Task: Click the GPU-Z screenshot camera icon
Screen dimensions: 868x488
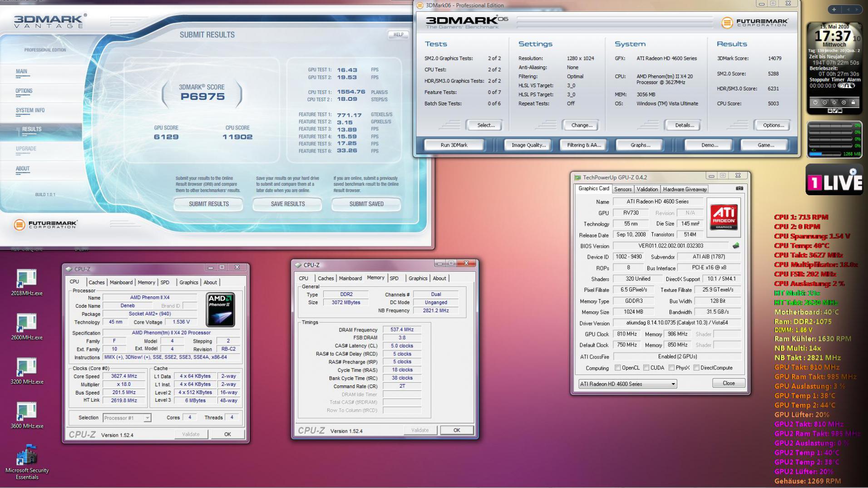Action: (739, 188)
